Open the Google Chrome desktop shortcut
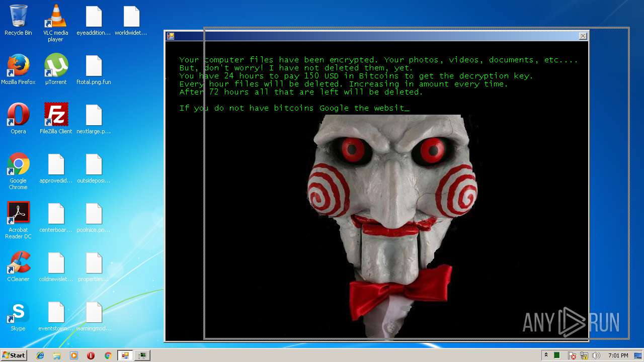 (x=18, y=171)
